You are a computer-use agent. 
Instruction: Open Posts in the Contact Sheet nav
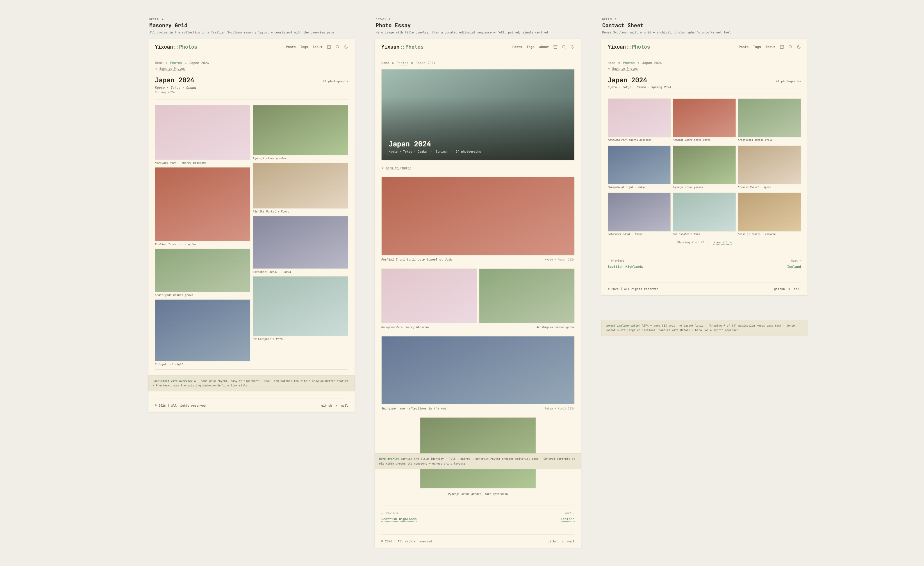click(744, 47)
